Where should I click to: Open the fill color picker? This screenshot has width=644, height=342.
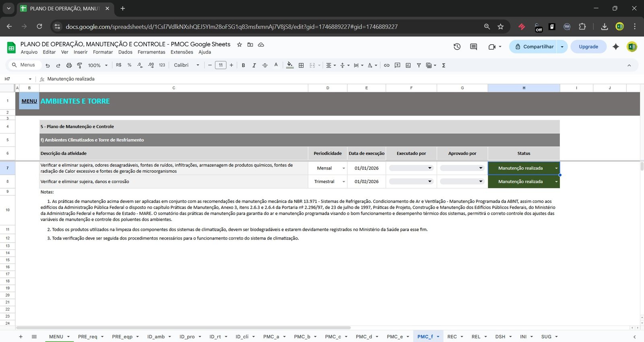(290, 65)
